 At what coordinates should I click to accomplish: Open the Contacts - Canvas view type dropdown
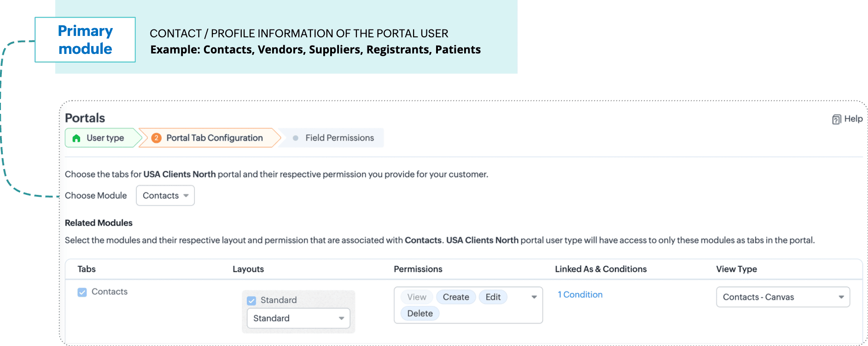(x=783, y=297)
